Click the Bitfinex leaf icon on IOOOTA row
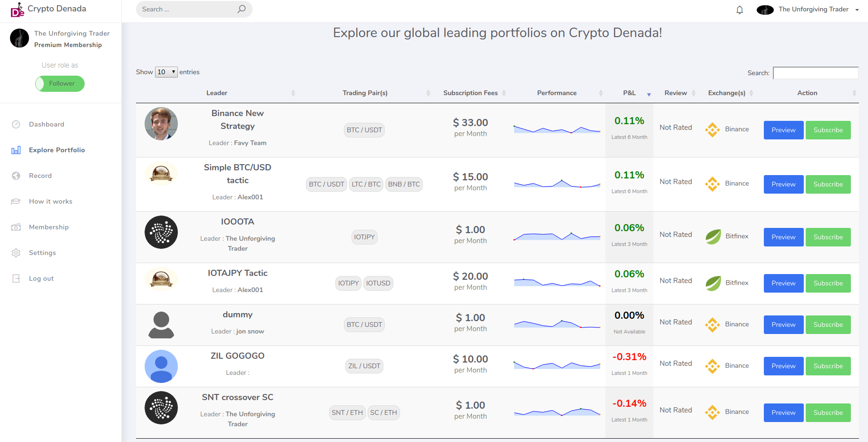 pos(712,236)
